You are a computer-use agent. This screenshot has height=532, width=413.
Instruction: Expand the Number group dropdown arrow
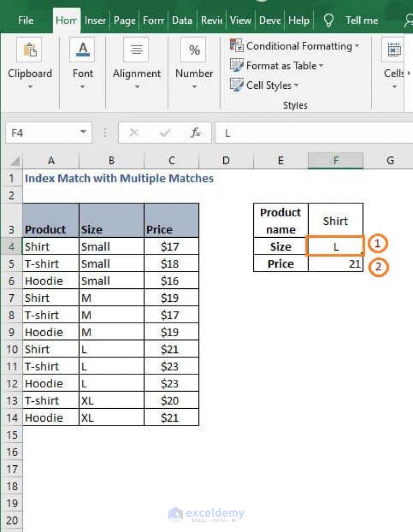tap(194, 87)
